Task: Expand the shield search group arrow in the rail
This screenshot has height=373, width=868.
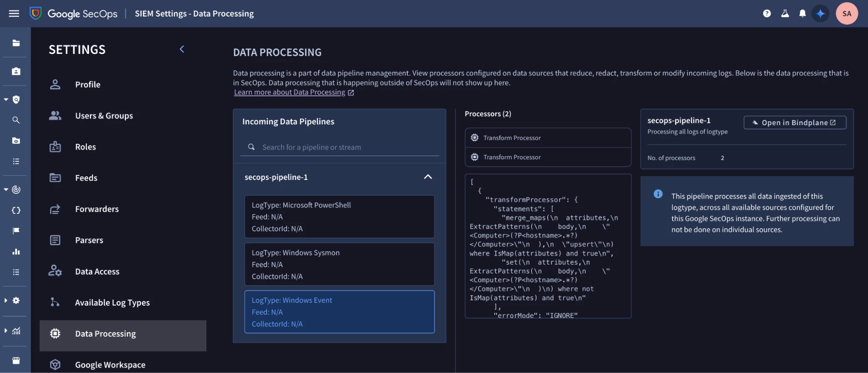Action: click(6, 100)
